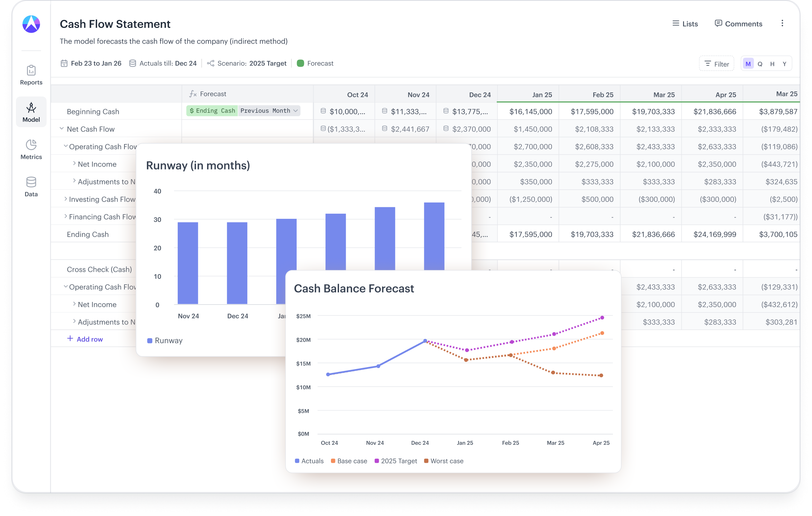Click the Add row link

pos(85,339)
